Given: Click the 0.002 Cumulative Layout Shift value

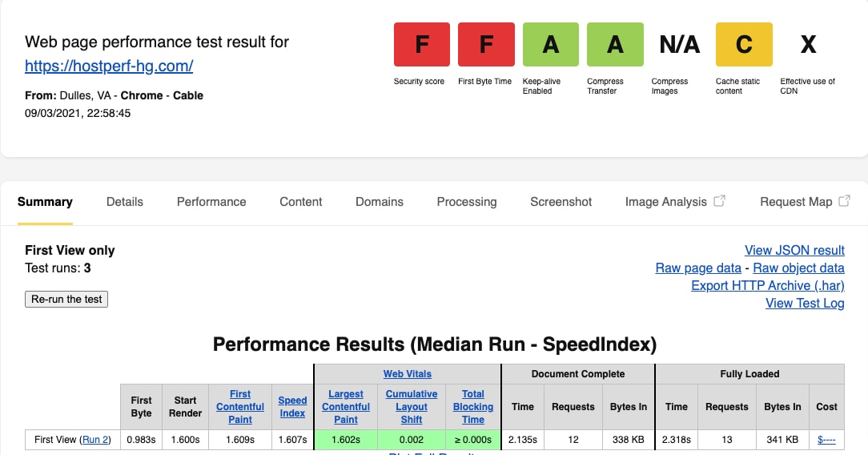Looking at the screenshot, I should pyautogui.click(x=412, y=440).
